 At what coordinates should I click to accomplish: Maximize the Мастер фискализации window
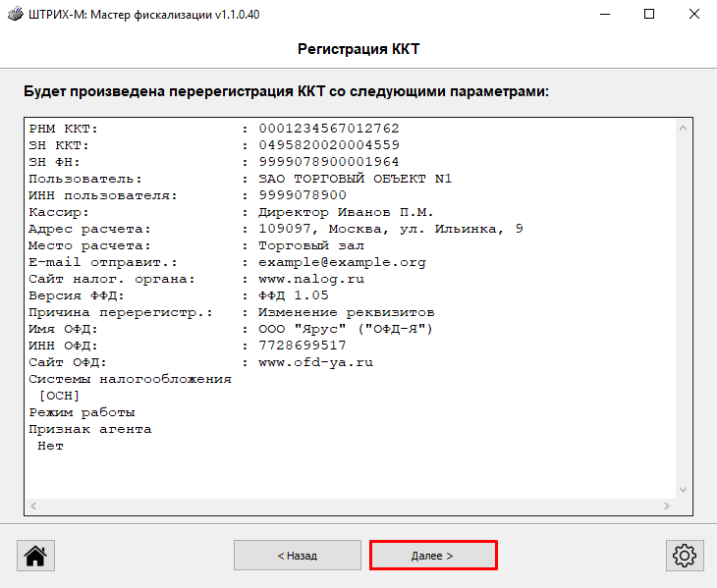648,15
